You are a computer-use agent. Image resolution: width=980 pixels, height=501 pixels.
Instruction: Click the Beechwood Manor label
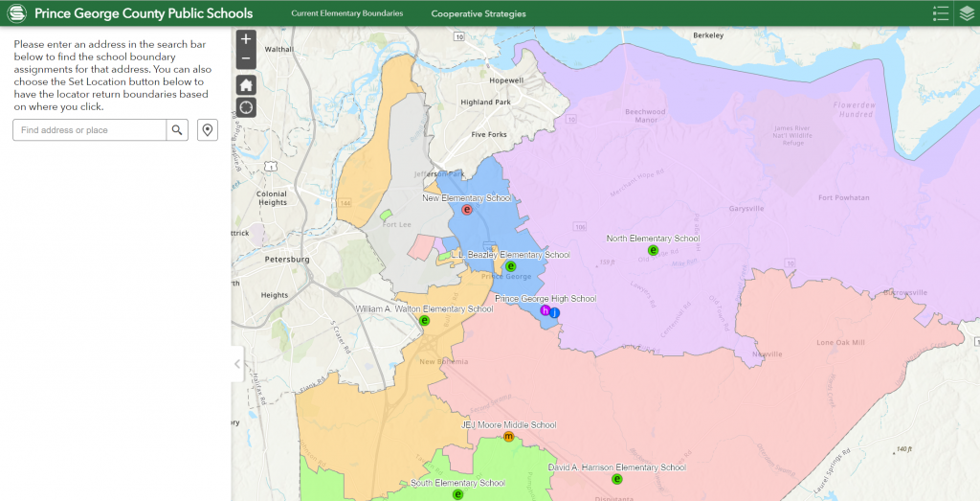click(646, 116)
